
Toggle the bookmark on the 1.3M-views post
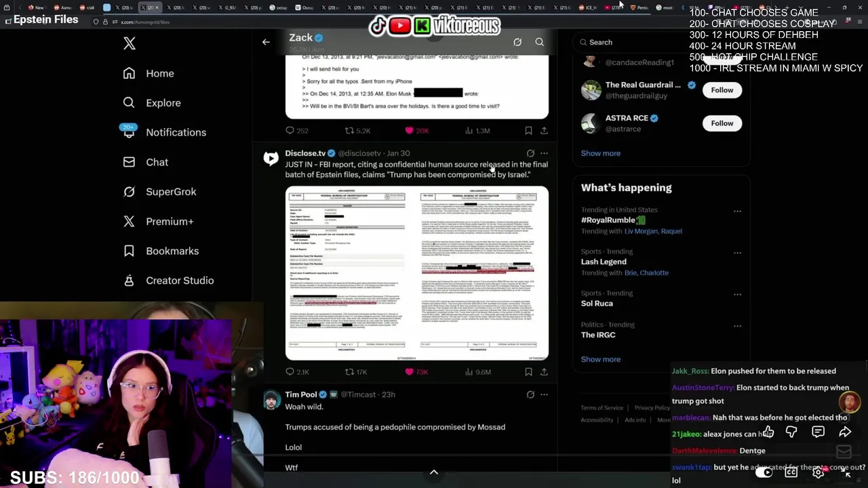(528, 131)
